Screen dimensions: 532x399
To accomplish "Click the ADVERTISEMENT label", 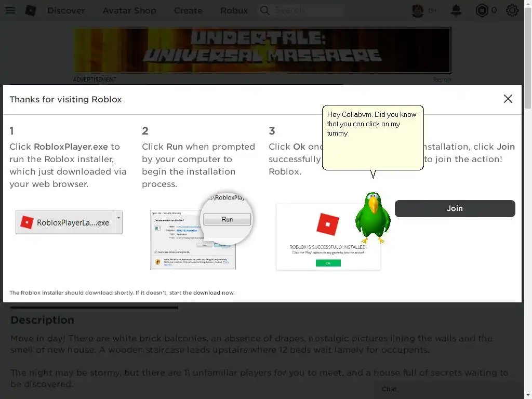I will click(x=95, y=79).
